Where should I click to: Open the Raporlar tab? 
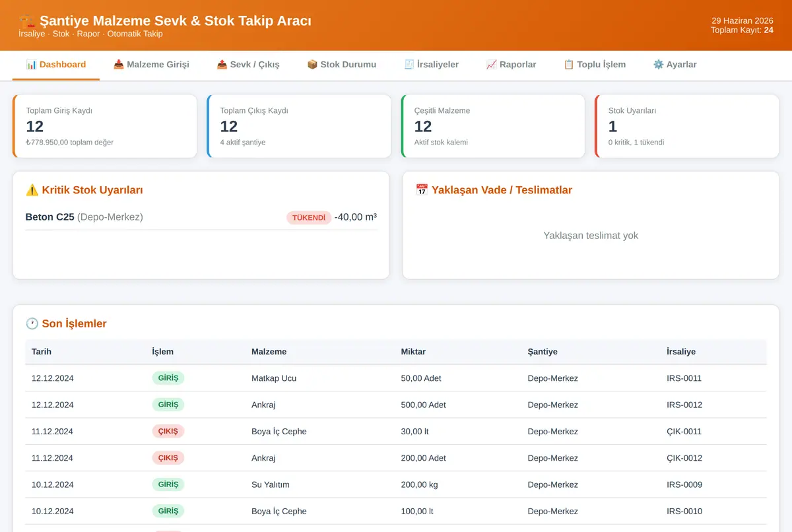point(511,65)
